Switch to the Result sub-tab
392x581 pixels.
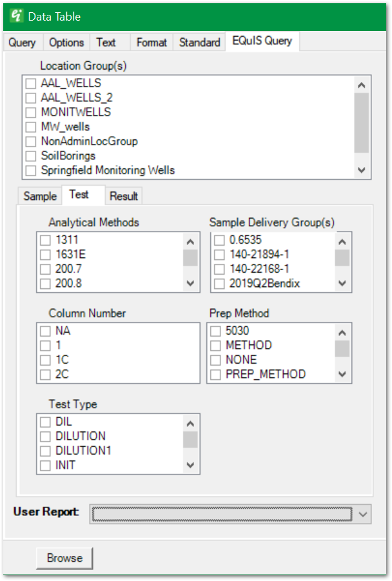[123, 196]
